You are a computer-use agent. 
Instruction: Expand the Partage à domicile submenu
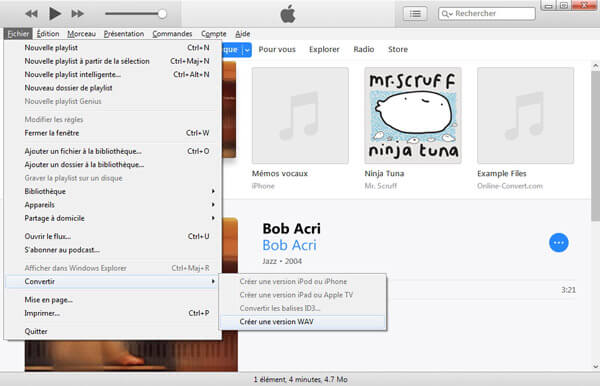112,218
